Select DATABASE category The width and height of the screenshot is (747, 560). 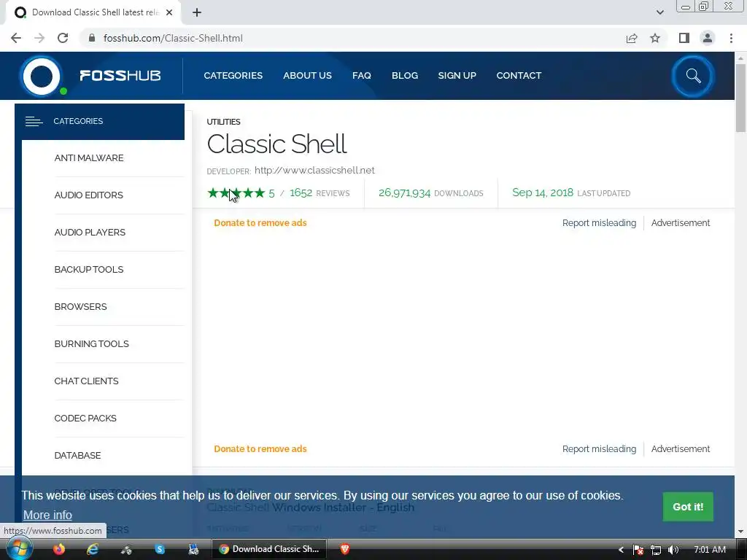coord(77,455)
